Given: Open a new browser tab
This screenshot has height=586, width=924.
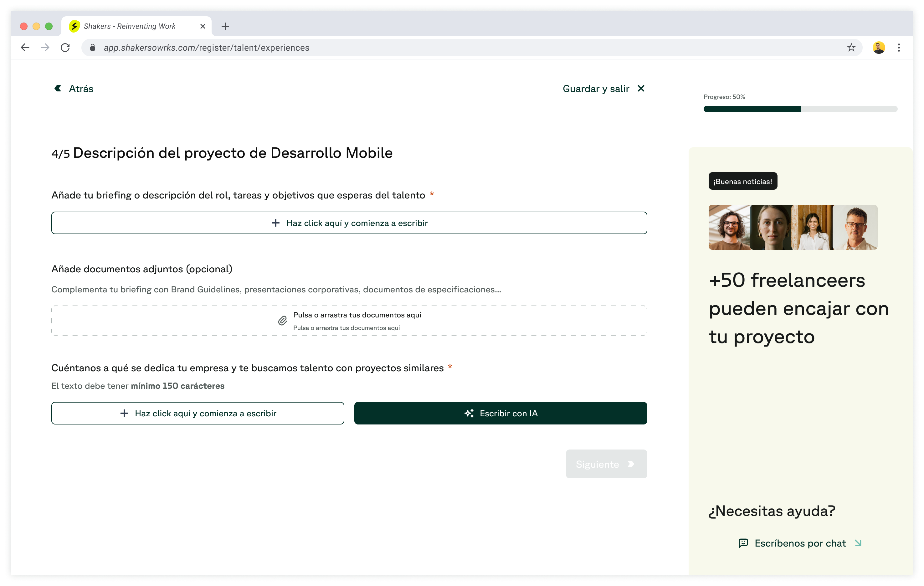Looking at the screenshot, I should [225, 26].
